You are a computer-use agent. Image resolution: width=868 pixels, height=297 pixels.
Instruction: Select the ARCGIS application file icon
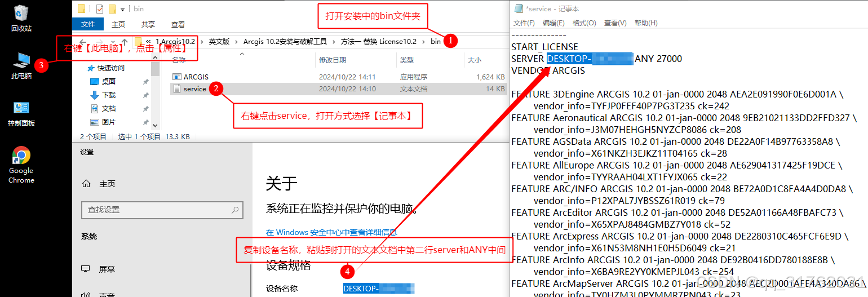click(176, 77)
